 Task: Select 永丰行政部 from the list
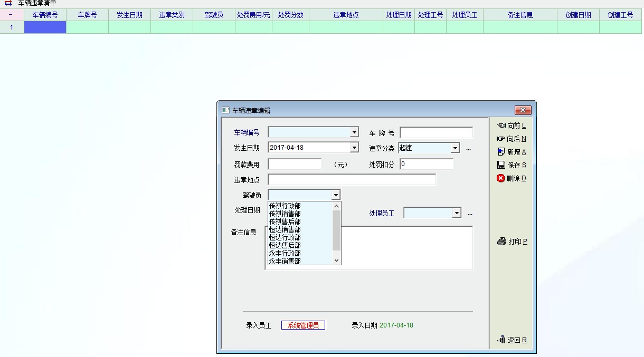[x=285, y=253]
